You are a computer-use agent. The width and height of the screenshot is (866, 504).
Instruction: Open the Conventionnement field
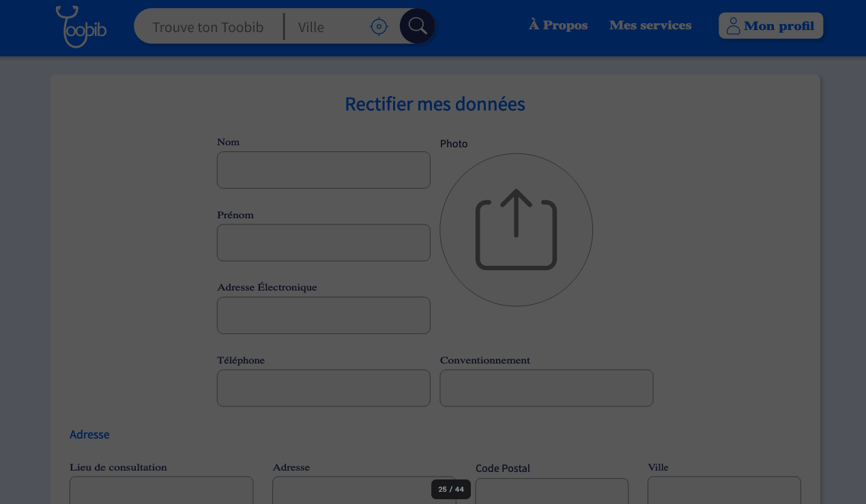coord(546,388)
